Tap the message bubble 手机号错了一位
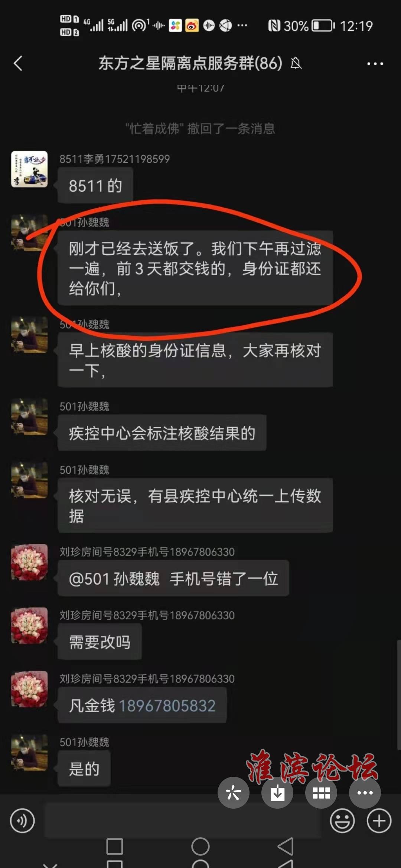The height and width of the screenshot is (868, 401). 173,578
